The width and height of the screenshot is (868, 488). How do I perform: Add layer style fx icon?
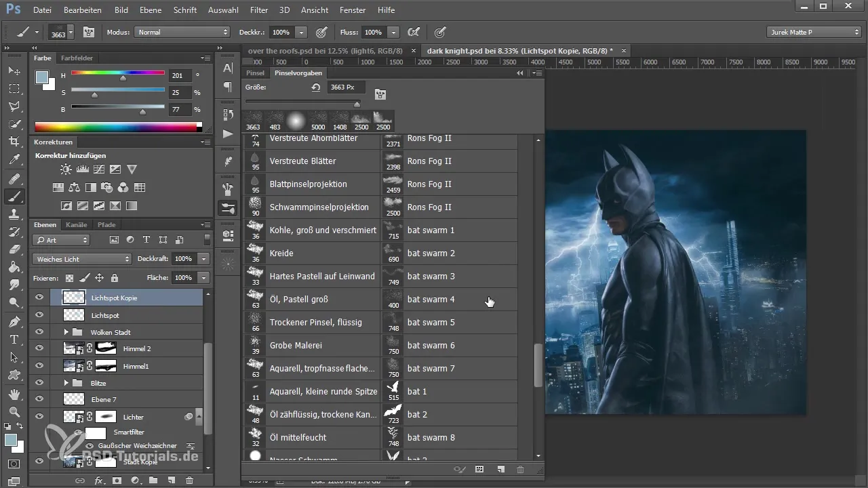[x=98, y=481]
